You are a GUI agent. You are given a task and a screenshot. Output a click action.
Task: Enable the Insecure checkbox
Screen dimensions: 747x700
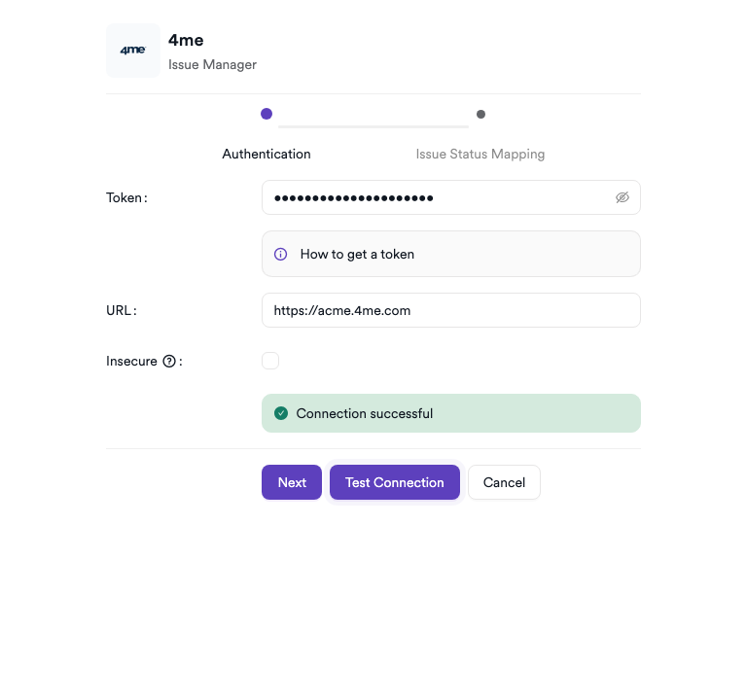pyautogui.click(x=270, y=361)
